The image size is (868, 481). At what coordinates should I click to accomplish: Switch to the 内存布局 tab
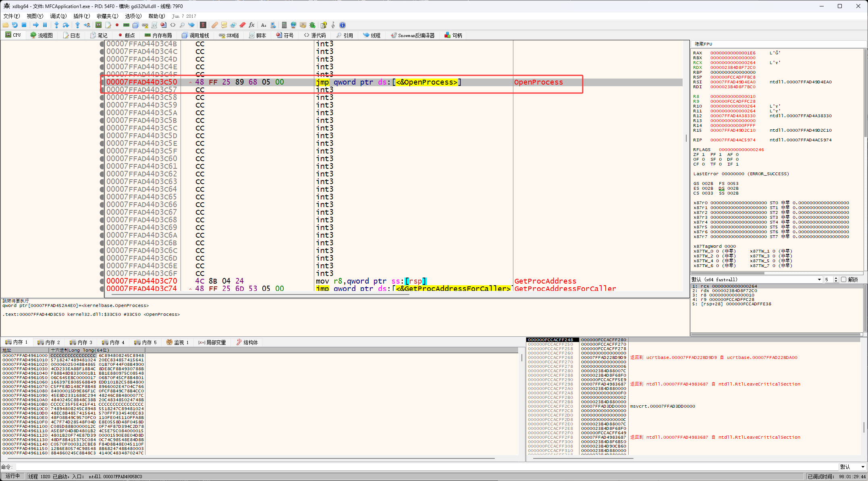158,35
